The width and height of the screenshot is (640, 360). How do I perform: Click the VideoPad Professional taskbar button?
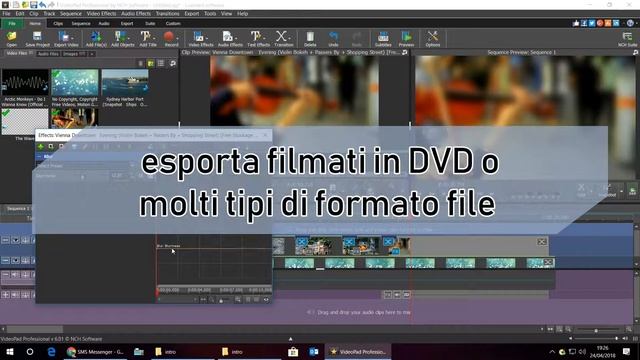[358, 351]
